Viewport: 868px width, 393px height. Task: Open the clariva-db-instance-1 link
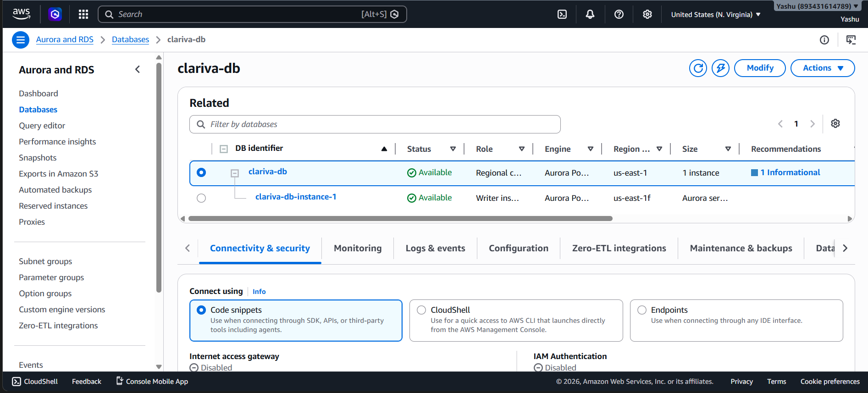click(296, 197)
